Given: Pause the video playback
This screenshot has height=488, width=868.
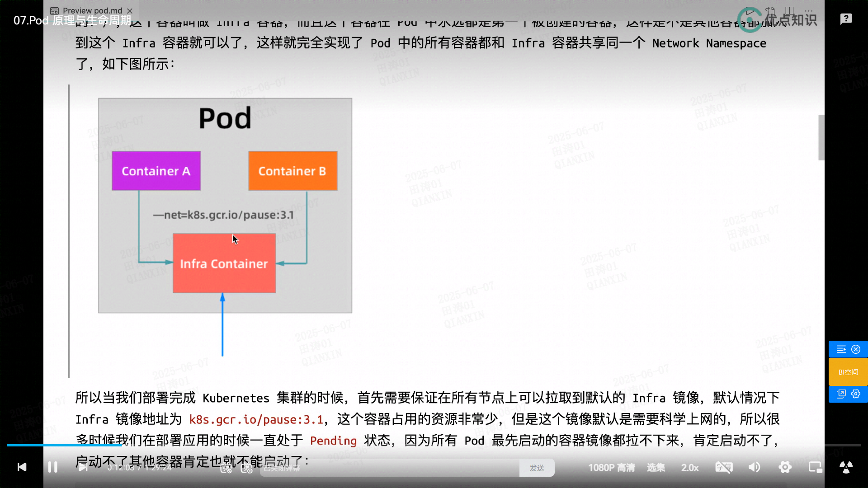Looking at the screenshot, I should (x=52, y=467).
